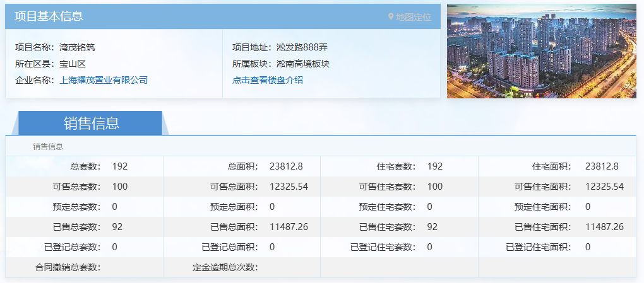
Task: Click the 已售住宅面积 label
Action: 543,227
